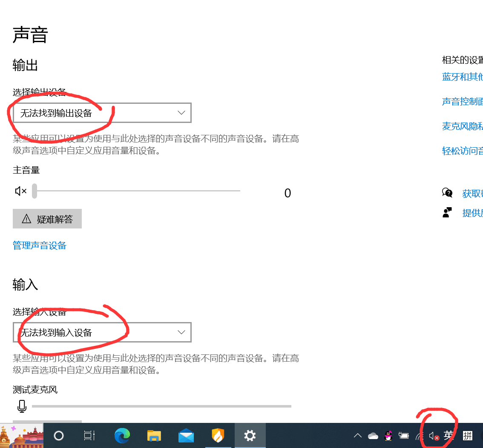
Task: Click the 相关的设置 heading
Action: [463, 60]
